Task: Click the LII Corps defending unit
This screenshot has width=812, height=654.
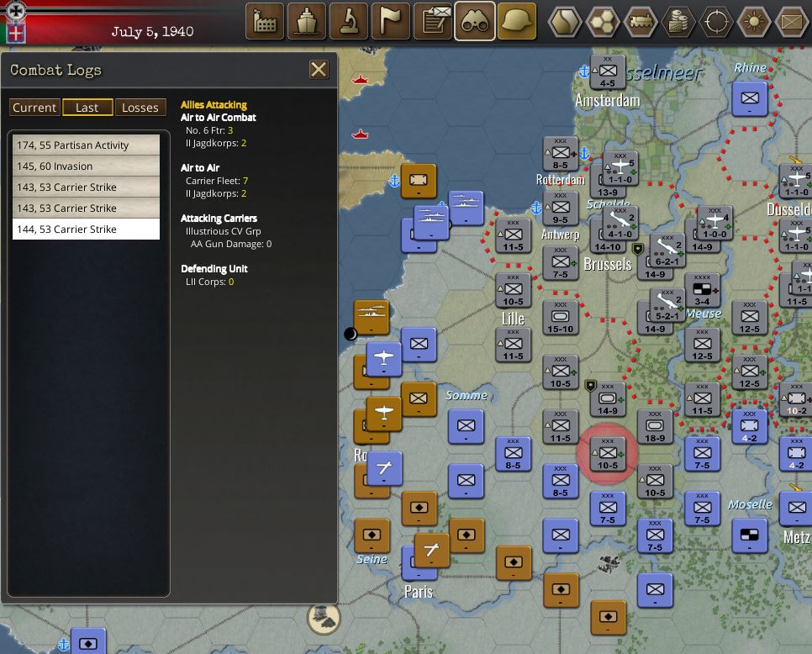Action: tap(210, 282)
